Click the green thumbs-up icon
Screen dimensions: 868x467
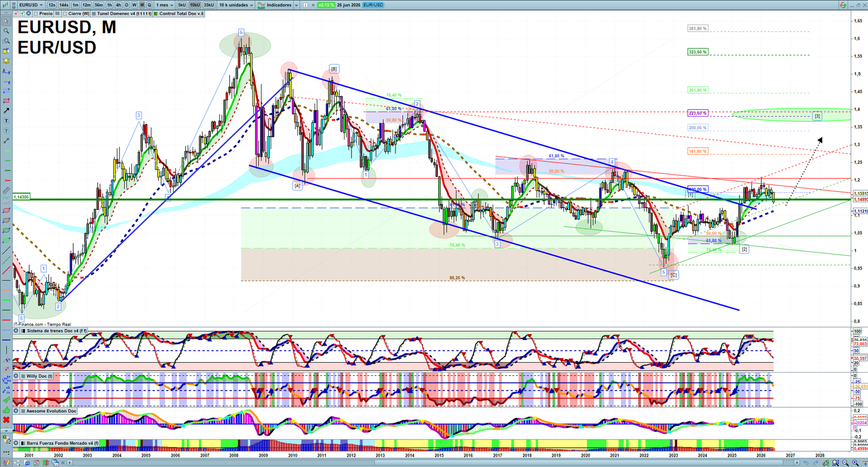coord(6,410)
